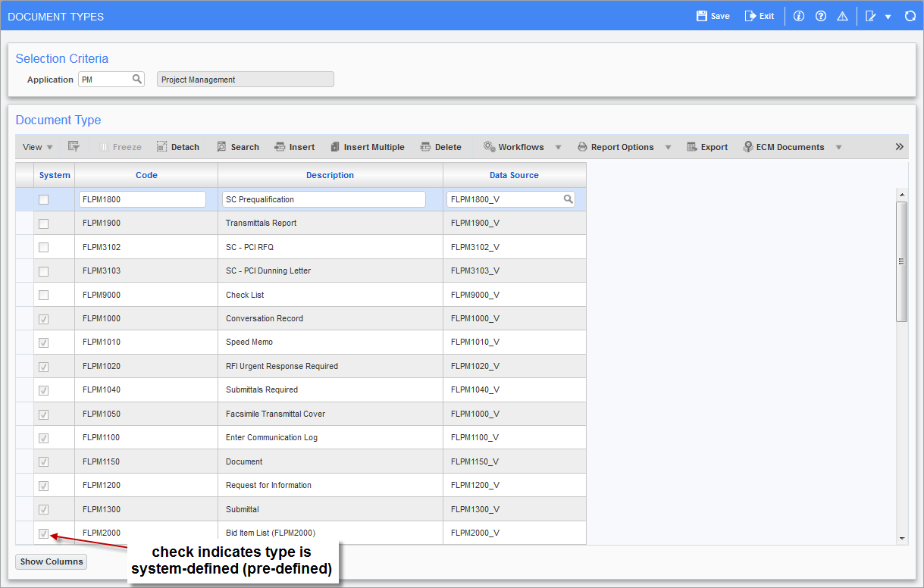Click the Exit icon in the header
The image size is (924, 588).
click(x=750, y=16)
